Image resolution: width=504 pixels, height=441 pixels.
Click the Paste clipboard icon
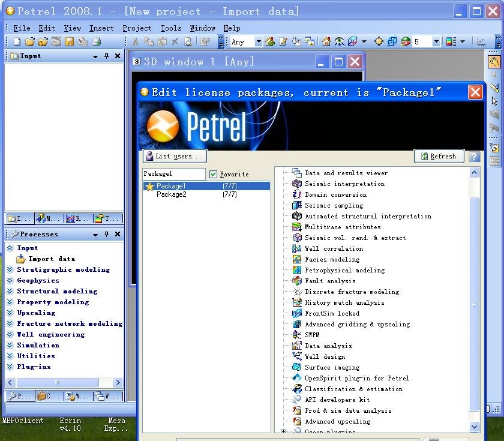[162, 41]
